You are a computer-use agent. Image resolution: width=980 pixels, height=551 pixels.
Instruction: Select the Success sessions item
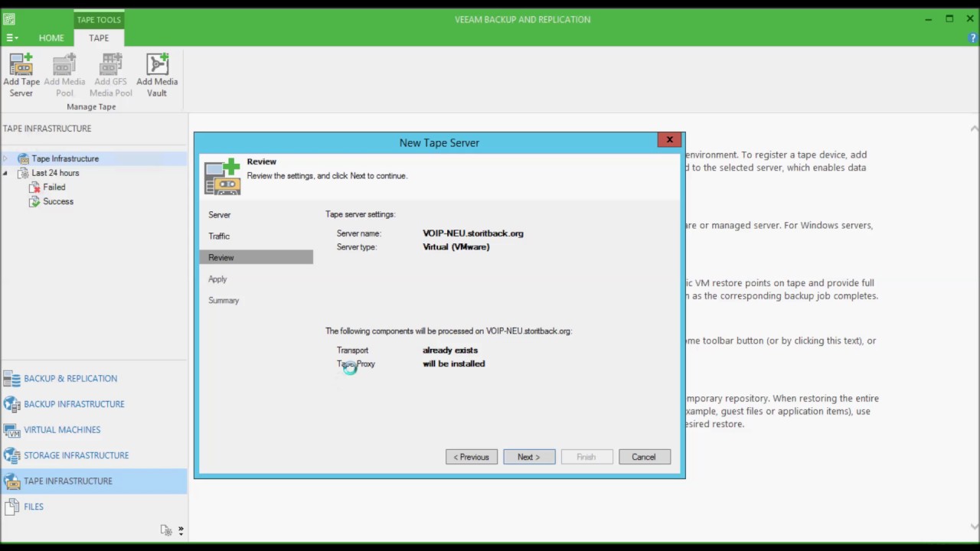[x=58, y=201]
